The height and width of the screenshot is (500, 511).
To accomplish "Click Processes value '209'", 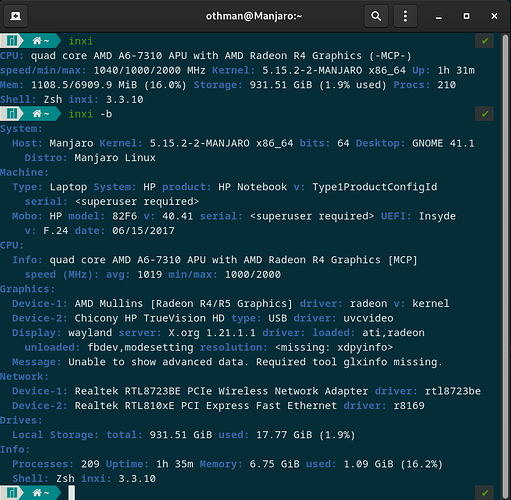I will (x=90, y=464).
